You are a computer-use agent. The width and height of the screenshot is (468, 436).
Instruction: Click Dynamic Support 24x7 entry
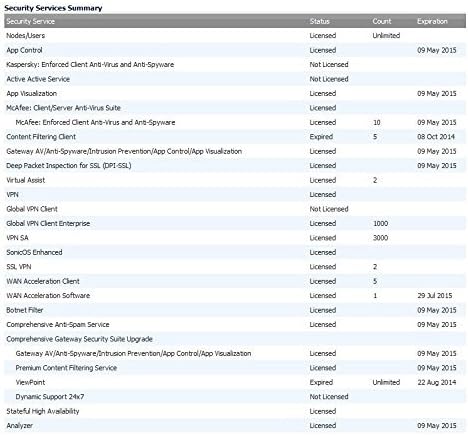pos(50,397)
